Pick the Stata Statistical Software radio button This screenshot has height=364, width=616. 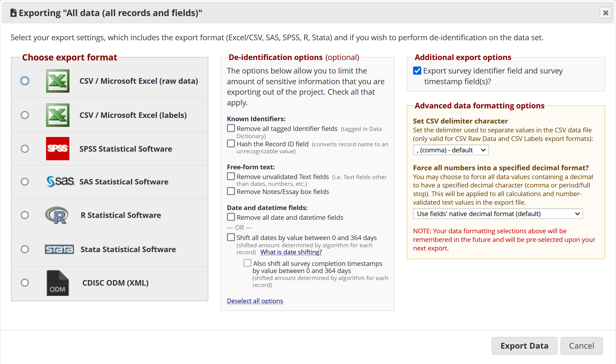25,249
